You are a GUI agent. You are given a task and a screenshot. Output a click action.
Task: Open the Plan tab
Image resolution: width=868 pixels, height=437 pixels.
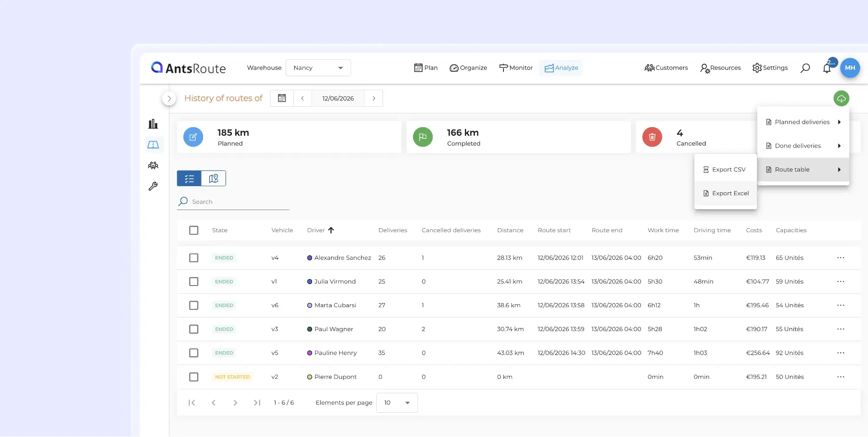click(426, 68)
